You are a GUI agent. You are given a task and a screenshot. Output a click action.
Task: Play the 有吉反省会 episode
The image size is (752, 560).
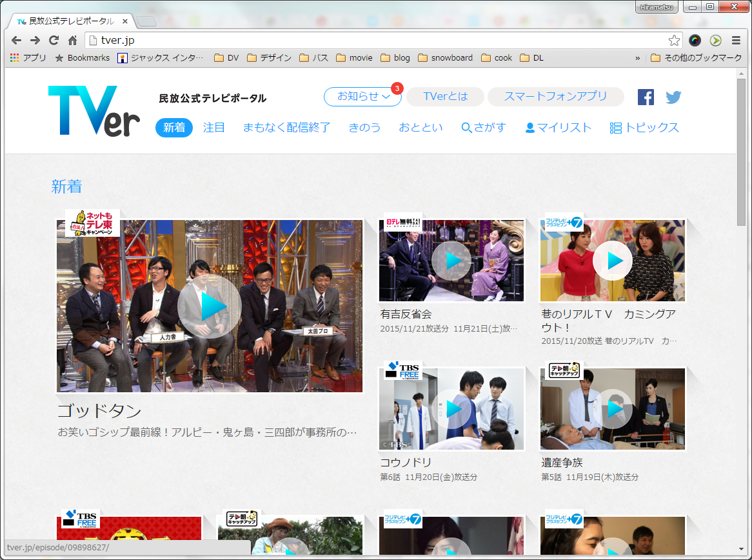(451, 261)
